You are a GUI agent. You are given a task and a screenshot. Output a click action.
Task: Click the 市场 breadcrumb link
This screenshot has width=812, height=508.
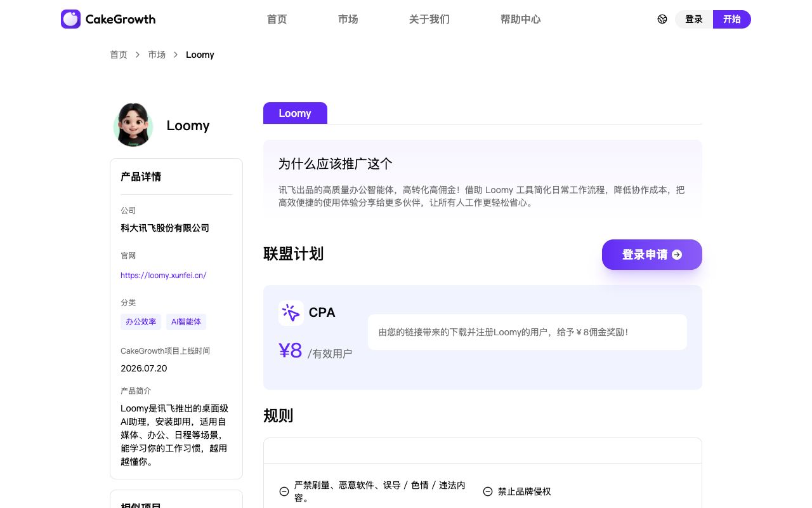point(157,55)
